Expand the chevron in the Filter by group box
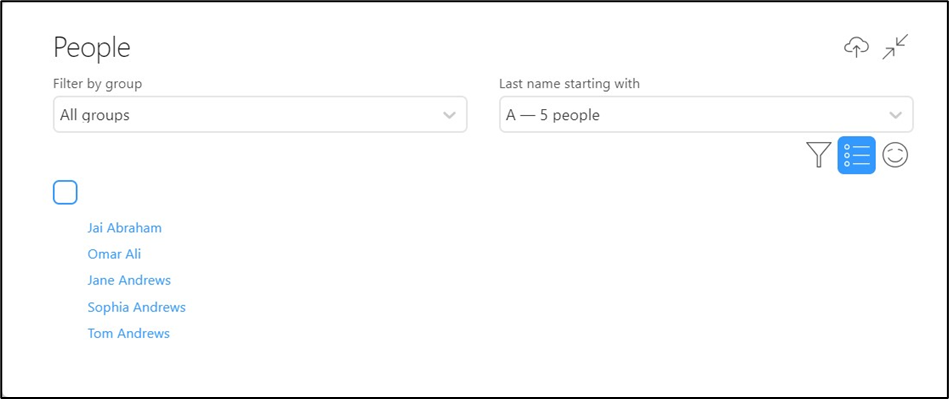This screenshot has width=949, height=399. coord(449,115)
